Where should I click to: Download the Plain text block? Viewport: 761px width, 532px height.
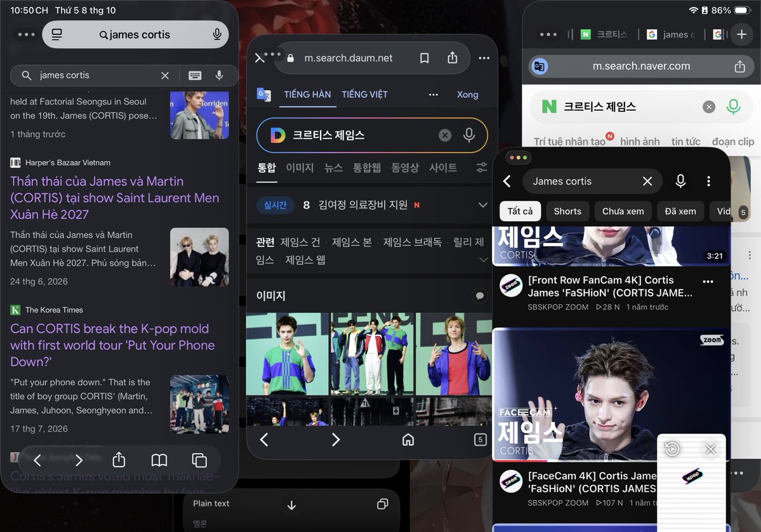291,505
